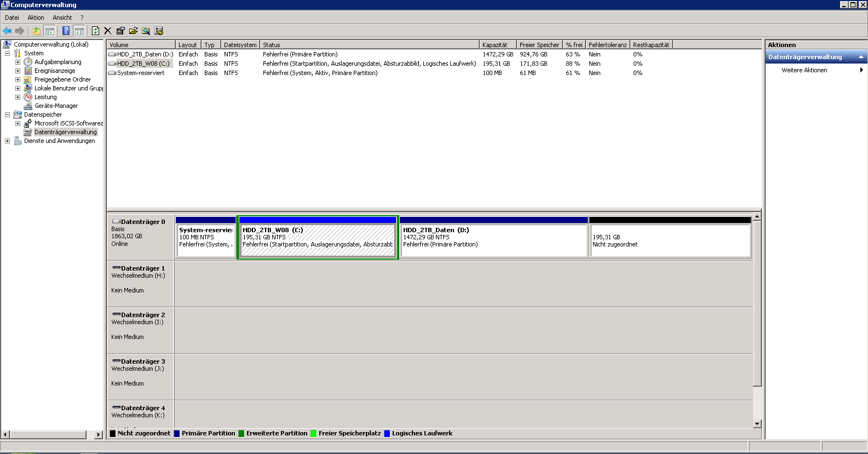Open Properties toolbar icon
Screen dimensions: 868x454
120,31
